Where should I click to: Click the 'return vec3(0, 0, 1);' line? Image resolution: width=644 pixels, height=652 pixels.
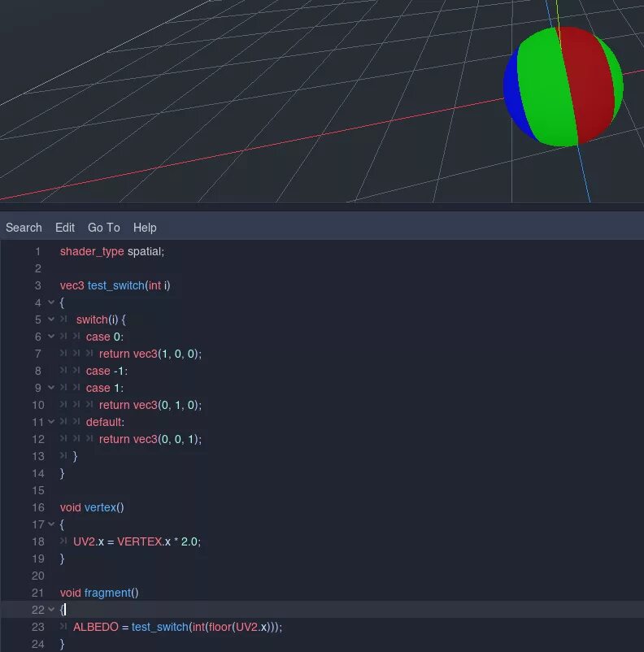(x=150, y=439)
